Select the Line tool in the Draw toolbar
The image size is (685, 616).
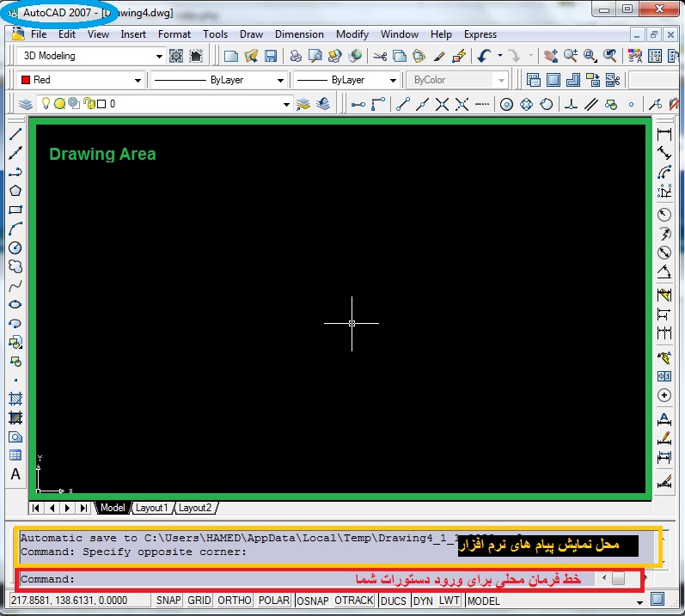[15, 135]
